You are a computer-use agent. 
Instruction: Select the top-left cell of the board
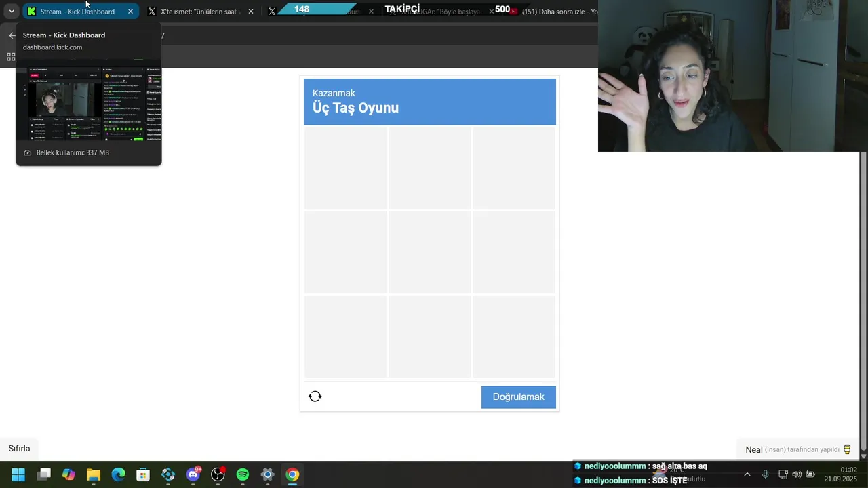tap(346, 168)
